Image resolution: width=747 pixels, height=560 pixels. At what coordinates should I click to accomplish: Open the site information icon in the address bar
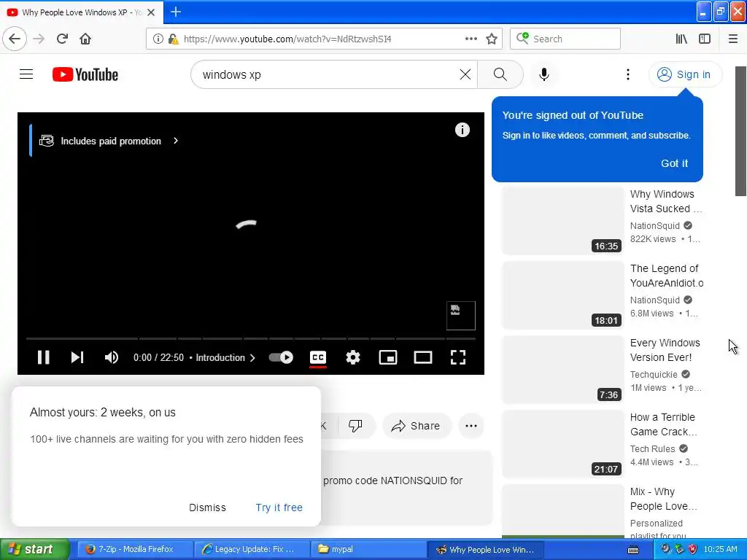(158, 39)
